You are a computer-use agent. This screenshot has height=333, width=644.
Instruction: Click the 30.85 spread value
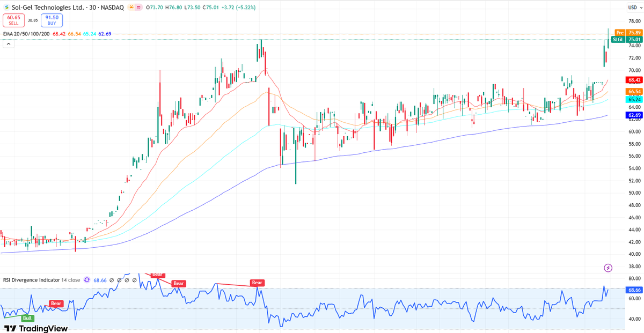(x=32, y=20)
